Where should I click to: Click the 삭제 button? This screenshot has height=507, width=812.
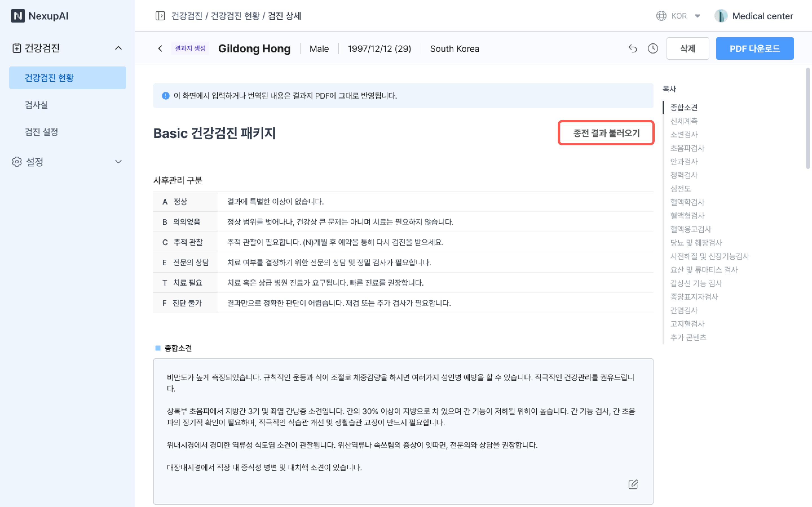coord(687,49)
